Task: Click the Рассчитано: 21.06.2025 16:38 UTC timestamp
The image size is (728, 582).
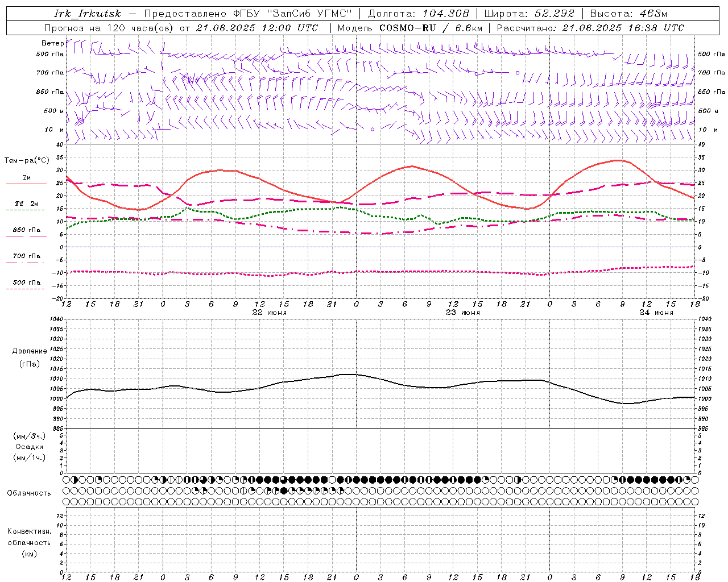Action: (x=590, y=28)
